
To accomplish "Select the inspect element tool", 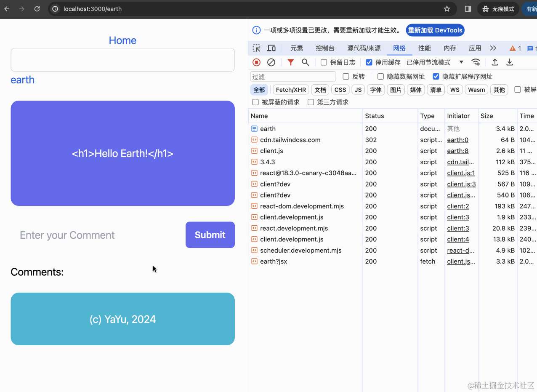I will 256,48.
